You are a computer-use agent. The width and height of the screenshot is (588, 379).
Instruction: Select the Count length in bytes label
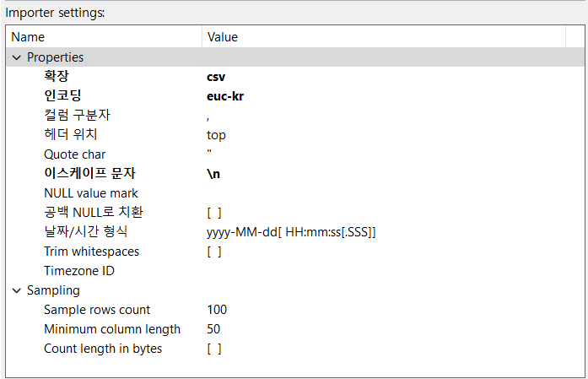point(103,349)
